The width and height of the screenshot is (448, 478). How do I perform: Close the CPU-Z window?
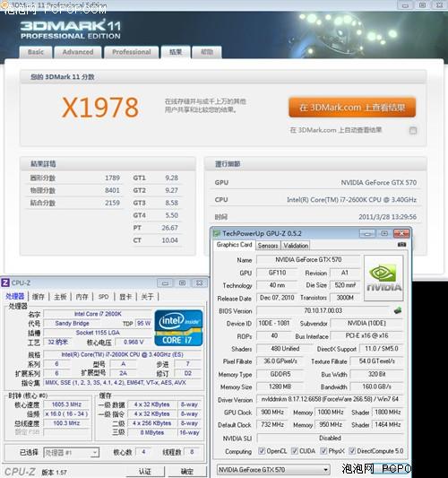click(199, 283)
